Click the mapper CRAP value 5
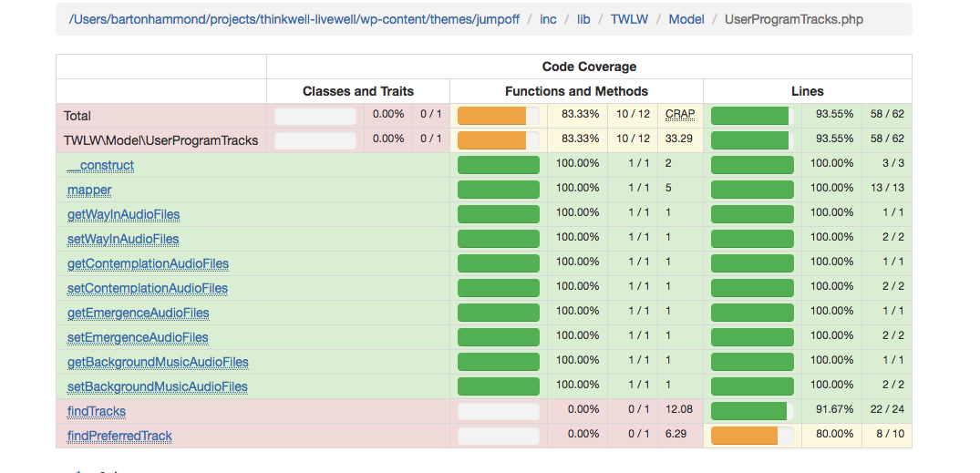 click(x=668, y=188)
